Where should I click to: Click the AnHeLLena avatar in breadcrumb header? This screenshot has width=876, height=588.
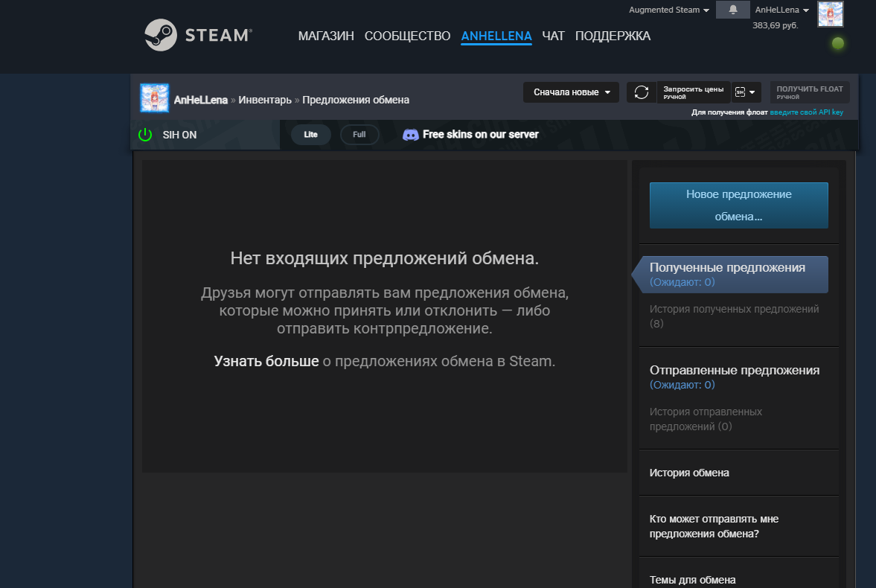154,98
